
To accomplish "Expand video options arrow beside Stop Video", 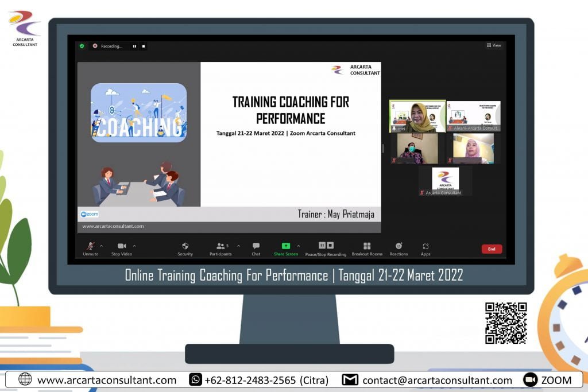I will pyautogui.click(x=134, y=246).
